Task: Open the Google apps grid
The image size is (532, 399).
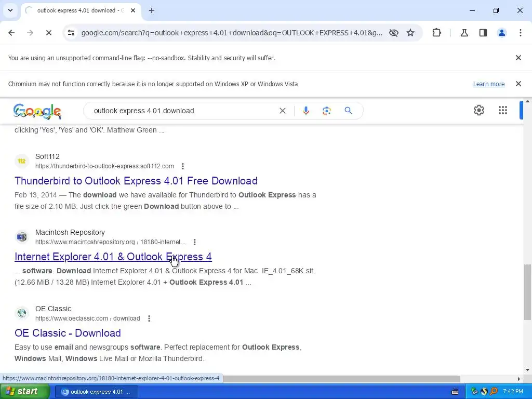Action: point(503,110)
